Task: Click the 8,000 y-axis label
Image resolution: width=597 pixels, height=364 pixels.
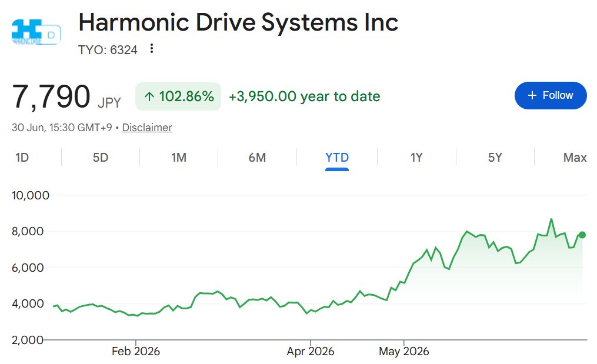Action: pyautogui.click(x=28, y=231)
